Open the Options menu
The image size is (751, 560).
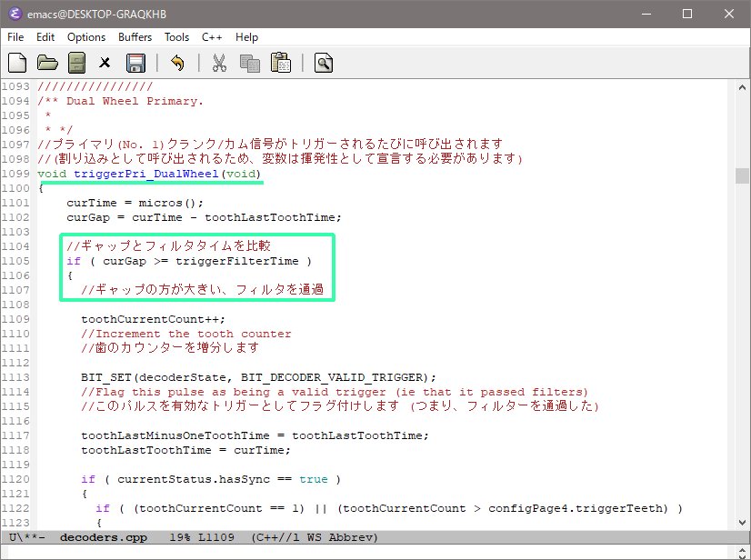click(86, 37)
